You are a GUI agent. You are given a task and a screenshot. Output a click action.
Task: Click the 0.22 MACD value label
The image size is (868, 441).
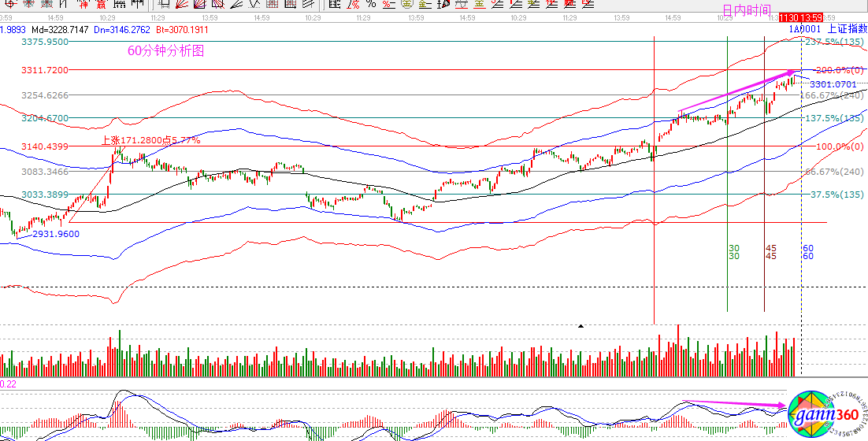point(8,384)
